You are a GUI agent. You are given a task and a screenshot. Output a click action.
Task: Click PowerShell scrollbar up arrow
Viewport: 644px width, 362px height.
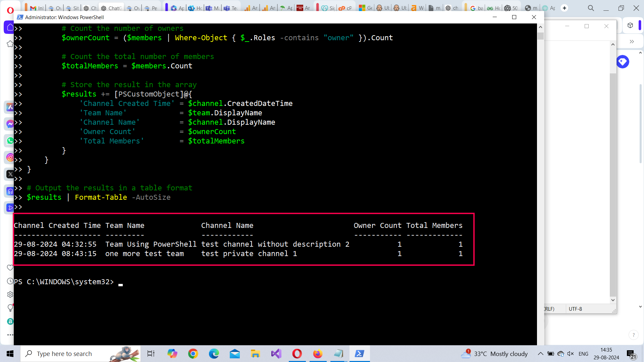coord(540,27)
